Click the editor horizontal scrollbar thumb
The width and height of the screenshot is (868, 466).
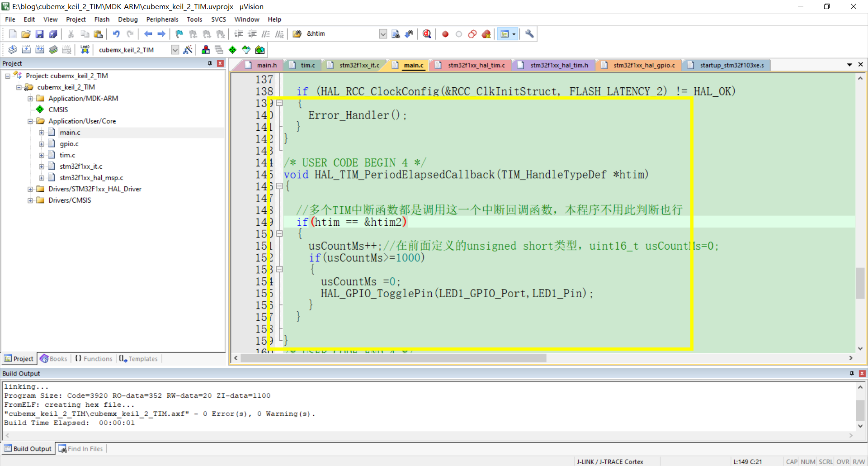(393, 358)
